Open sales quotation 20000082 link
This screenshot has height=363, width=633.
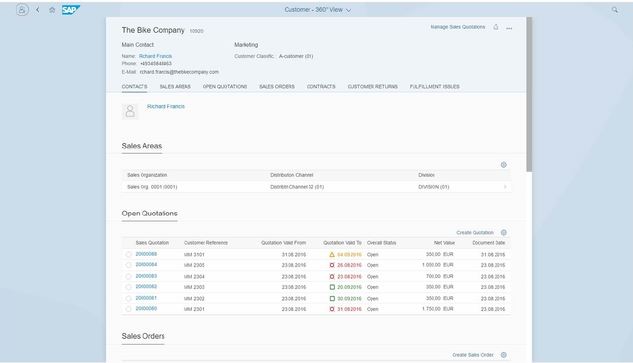146,287
